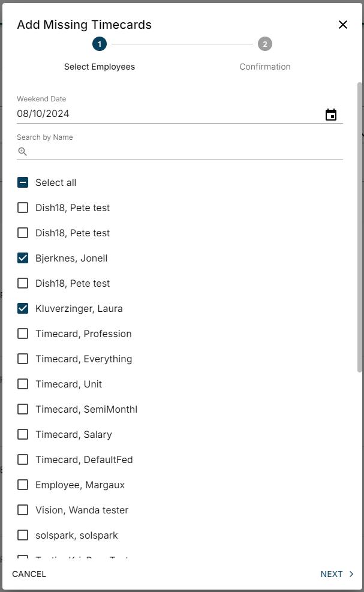Click the dialog's vertical scrollbar
The image size is (364, 592).
pos(360,228)
